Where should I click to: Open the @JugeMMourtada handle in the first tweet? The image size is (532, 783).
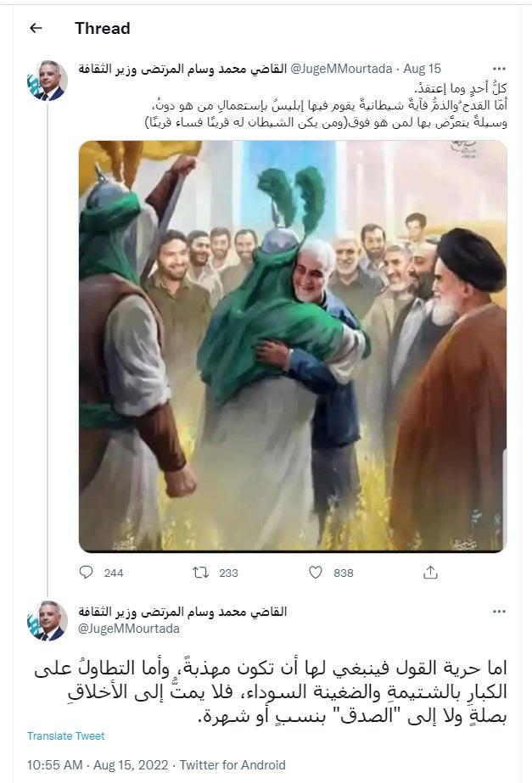[341, 69]
